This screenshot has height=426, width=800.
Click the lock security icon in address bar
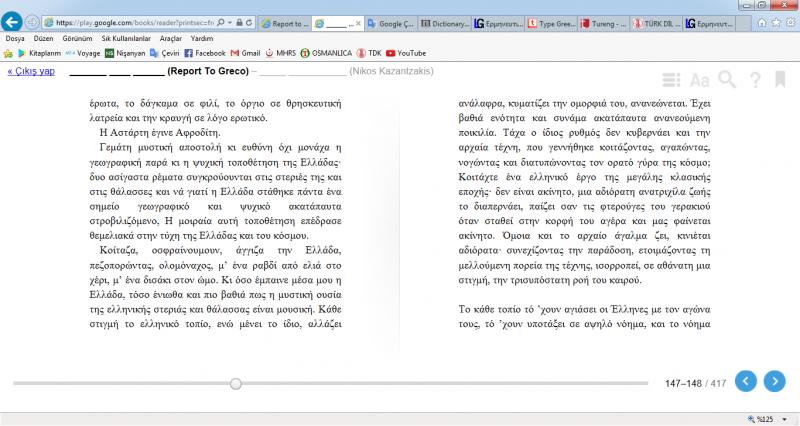click(x=239, y=22)
